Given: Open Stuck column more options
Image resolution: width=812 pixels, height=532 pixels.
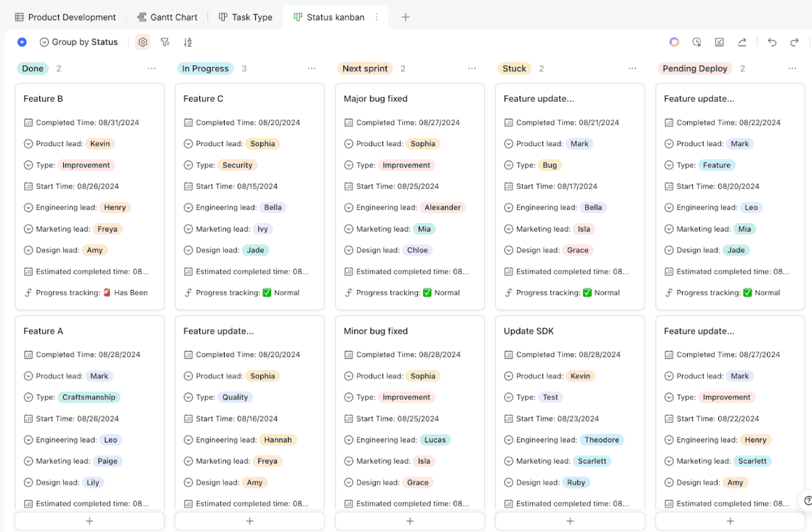Looking at the screenshot, I should pyautogui.click(x=632, y=68).
